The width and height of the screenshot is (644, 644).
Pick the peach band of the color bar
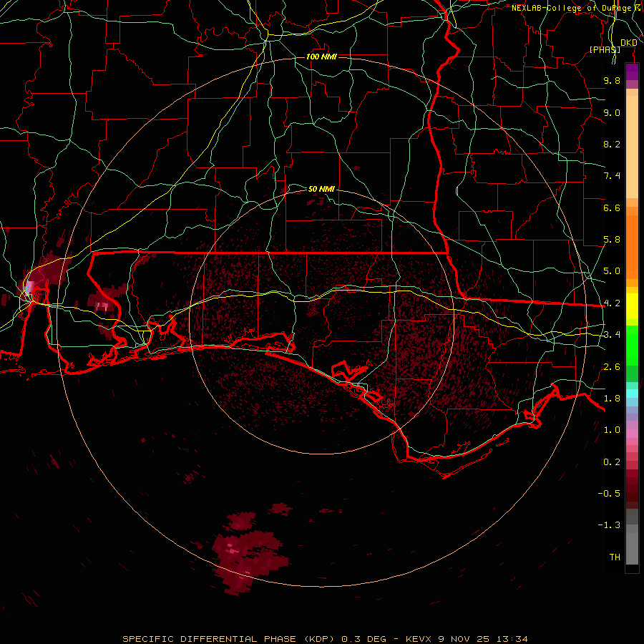point(632,147)
